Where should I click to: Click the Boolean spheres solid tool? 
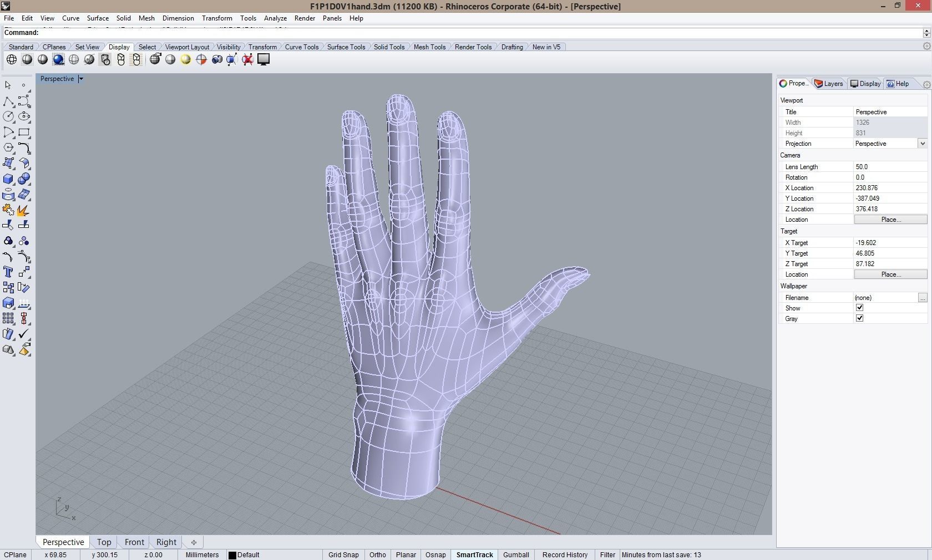tap(24, 179)
